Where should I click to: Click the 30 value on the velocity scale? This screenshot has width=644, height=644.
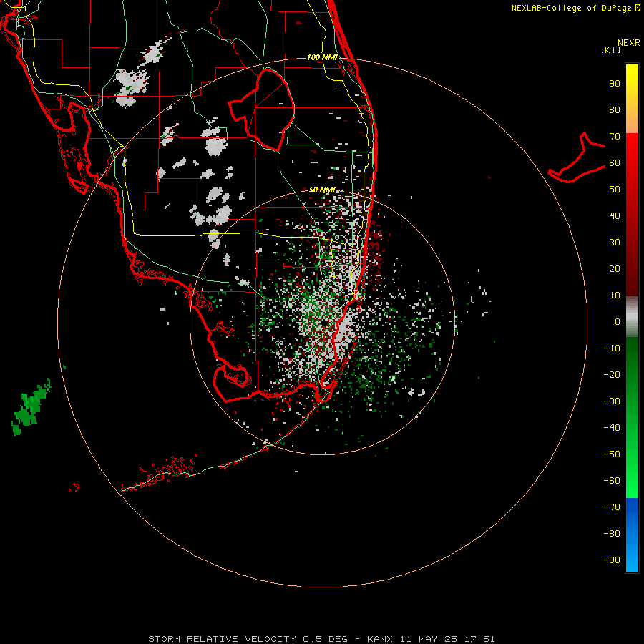(615, 243)
